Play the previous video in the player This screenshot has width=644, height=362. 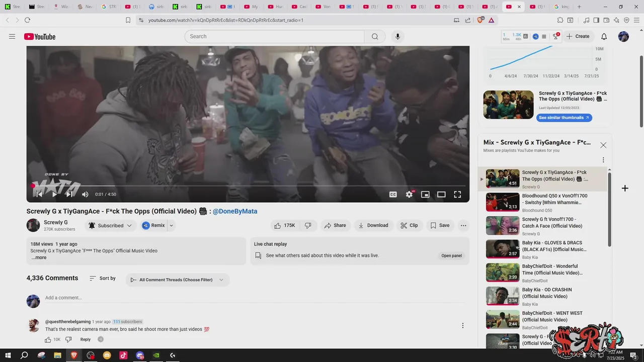(39, 194)
